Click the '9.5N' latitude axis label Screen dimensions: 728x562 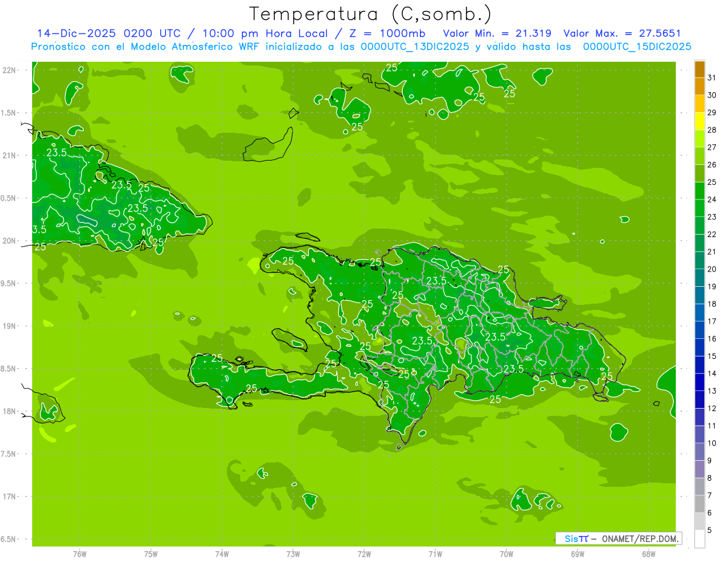[8, 283]
